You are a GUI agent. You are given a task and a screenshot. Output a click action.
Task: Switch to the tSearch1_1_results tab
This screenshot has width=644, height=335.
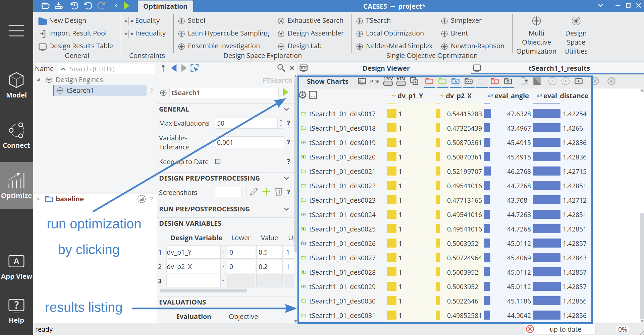[559, 68]
